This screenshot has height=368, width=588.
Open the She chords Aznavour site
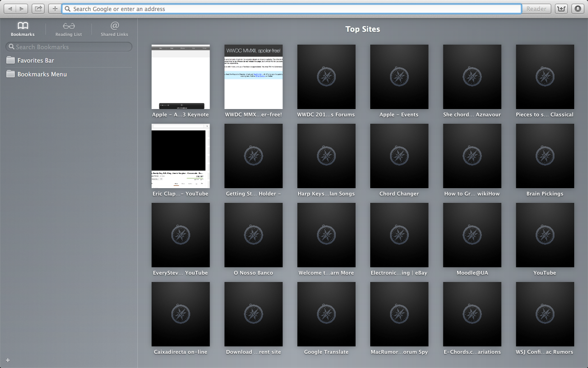point(472,77)
